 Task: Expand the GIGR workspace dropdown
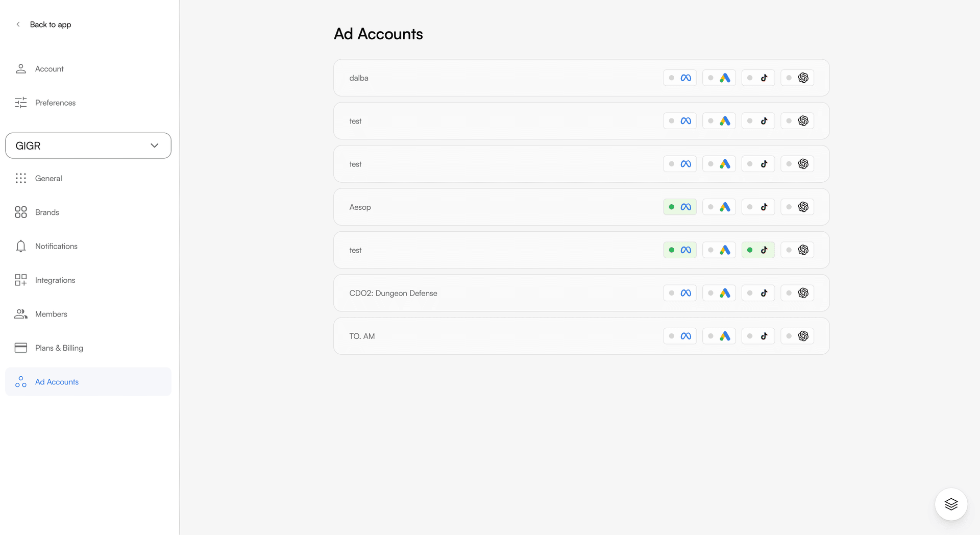coord(88,145)
